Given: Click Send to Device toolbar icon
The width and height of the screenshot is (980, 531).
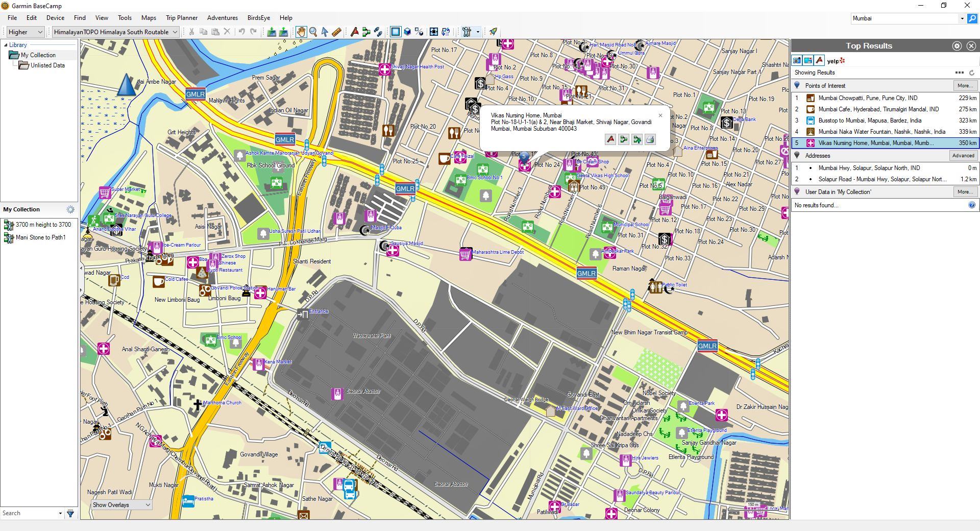Looking at the screenshot, I should (272, 32).
